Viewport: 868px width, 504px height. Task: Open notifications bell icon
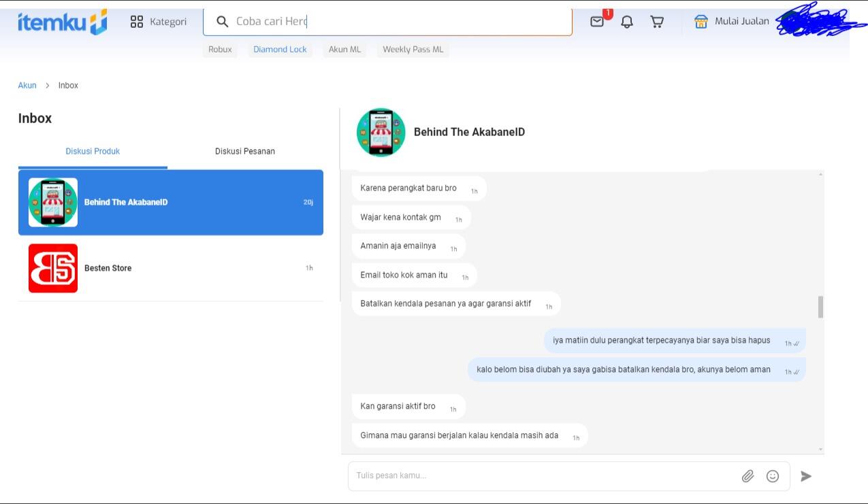[x=627, y=22]
